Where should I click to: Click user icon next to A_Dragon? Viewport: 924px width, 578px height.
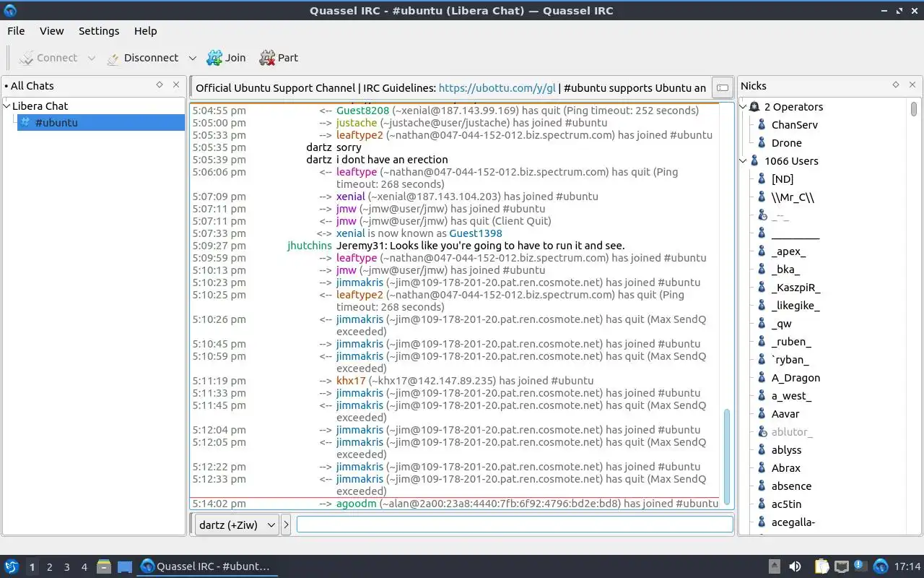pos(762,378)
